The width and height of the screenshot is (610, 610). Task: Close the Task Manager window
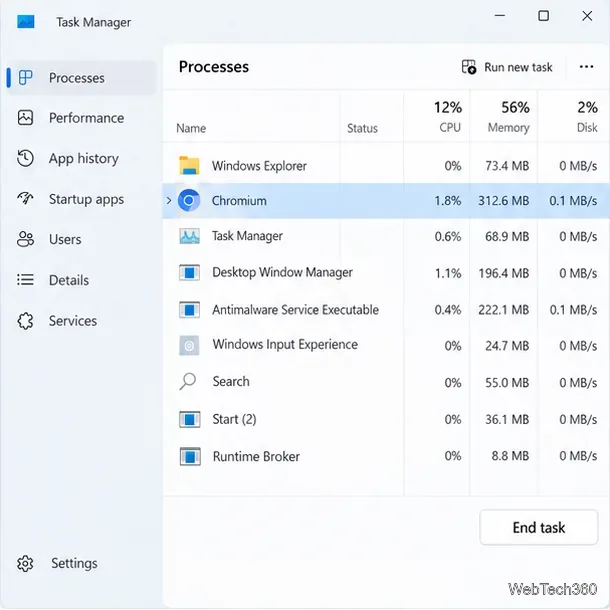(x=587, y=16)
